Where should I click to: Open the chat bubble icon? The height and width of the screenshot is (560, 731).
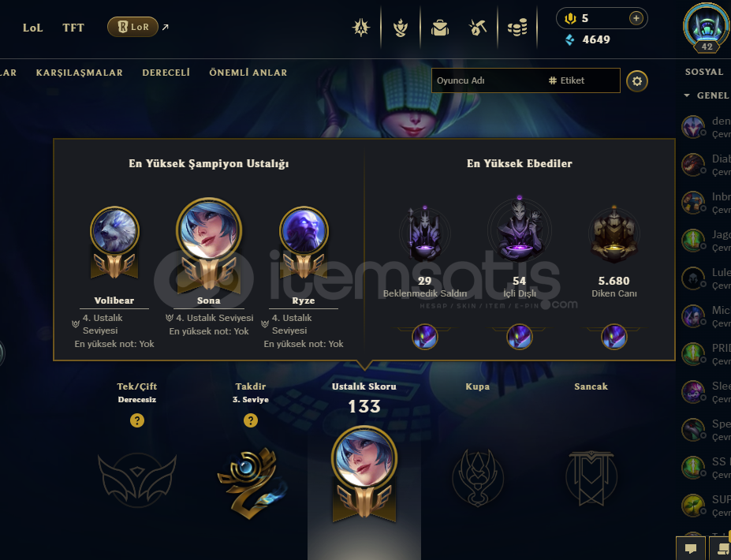coord(691,549)
